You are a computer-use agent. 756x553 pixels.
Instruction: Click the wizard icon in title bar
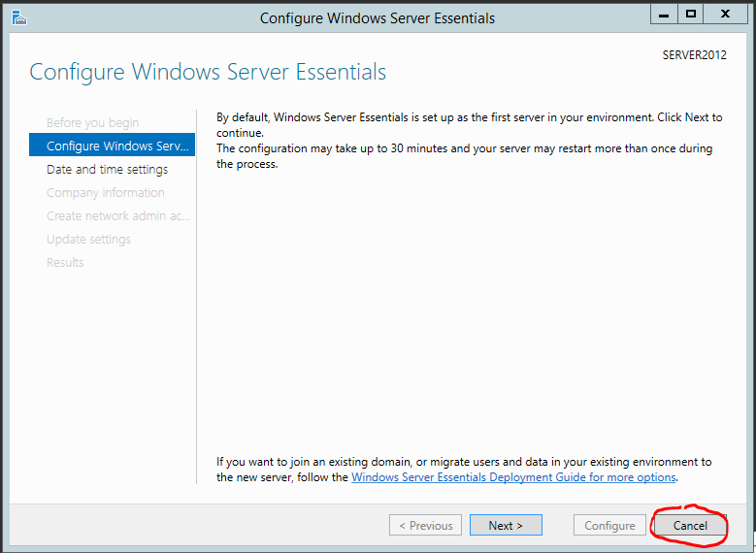[19, 18]
